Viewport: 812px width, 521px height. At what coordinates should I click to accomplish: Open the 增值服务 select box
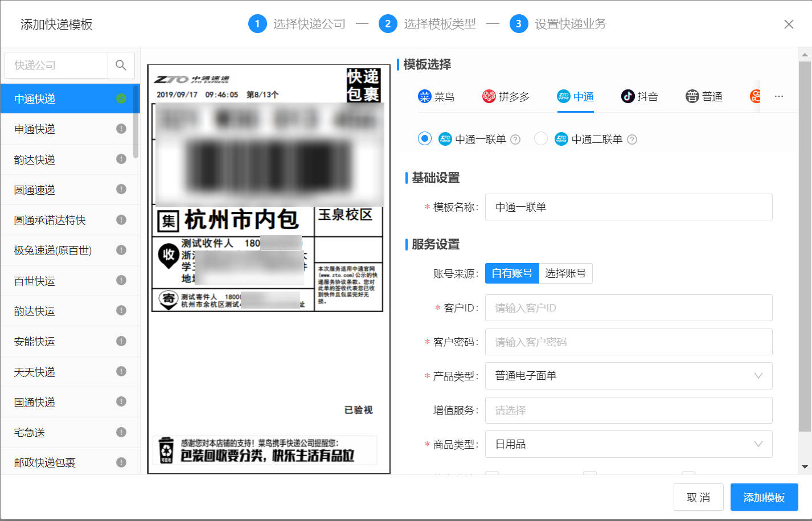coord(629,410)
